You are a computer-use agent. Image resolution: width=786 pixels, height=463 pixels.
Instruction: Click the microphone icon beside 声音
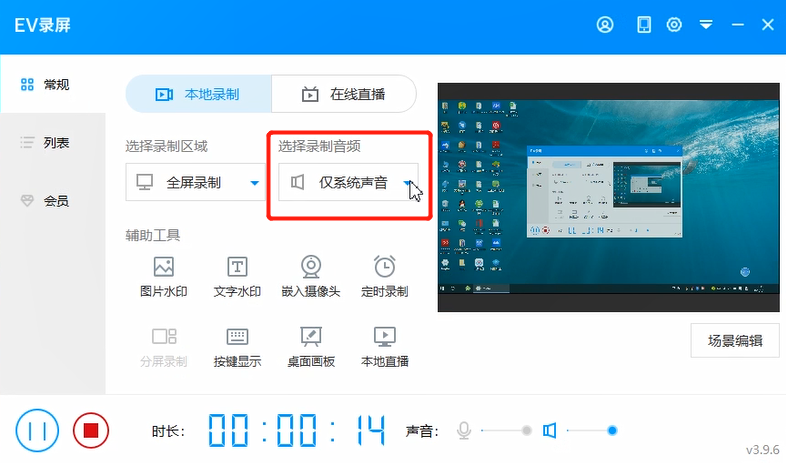[464, 430]
